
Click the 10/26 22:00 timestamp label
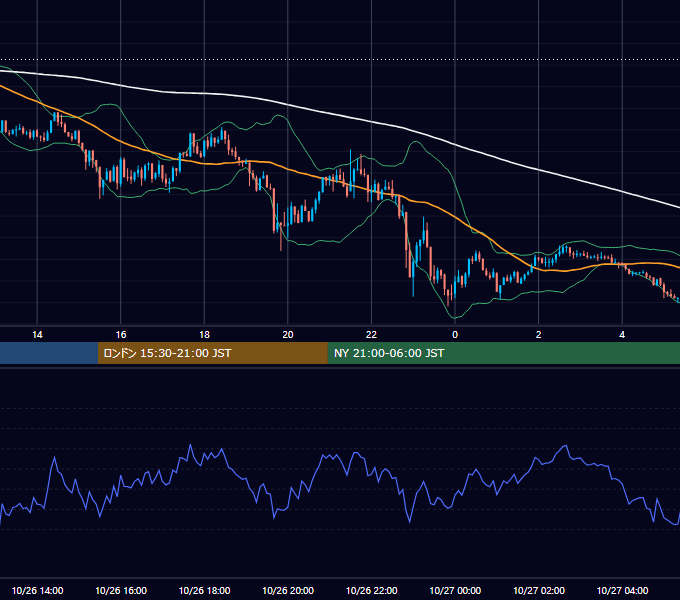tap(371, 590)
